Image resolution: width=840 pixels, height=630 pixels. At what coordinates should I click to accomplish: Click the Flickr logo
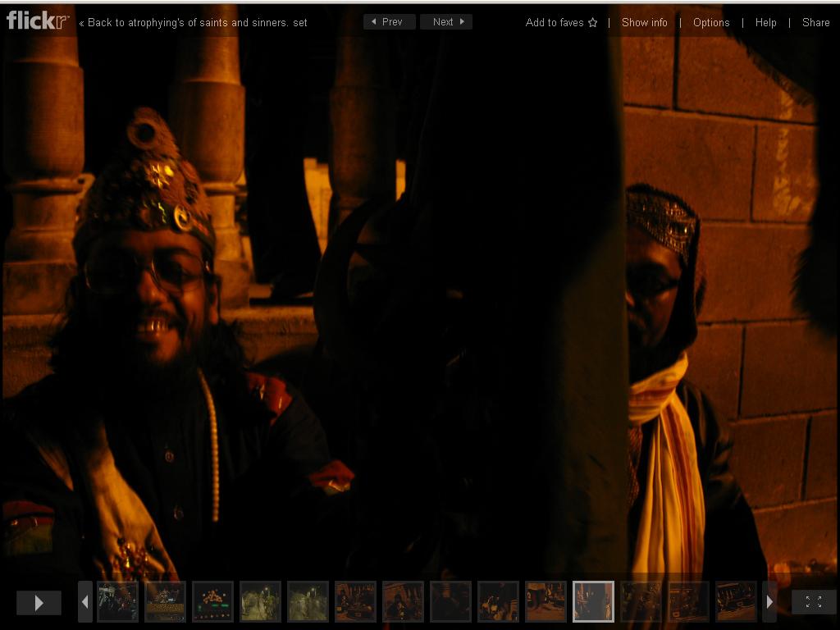pos(38,21)
